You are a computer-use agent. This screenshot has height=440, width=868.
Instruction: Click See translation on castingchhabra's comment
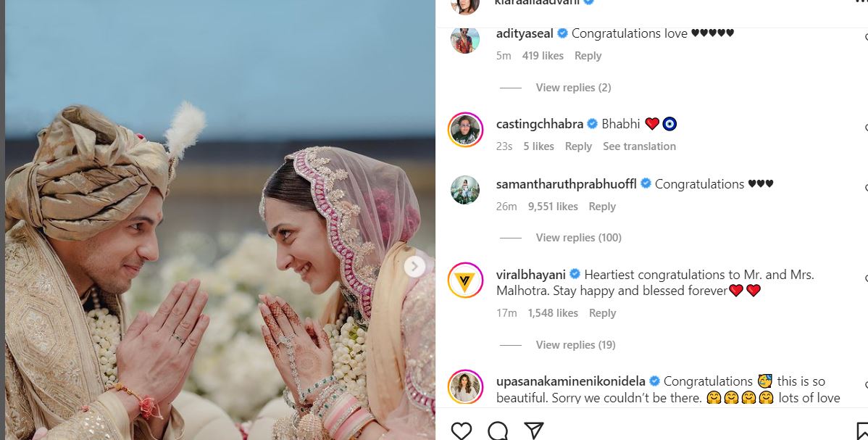tap(639, 146)
